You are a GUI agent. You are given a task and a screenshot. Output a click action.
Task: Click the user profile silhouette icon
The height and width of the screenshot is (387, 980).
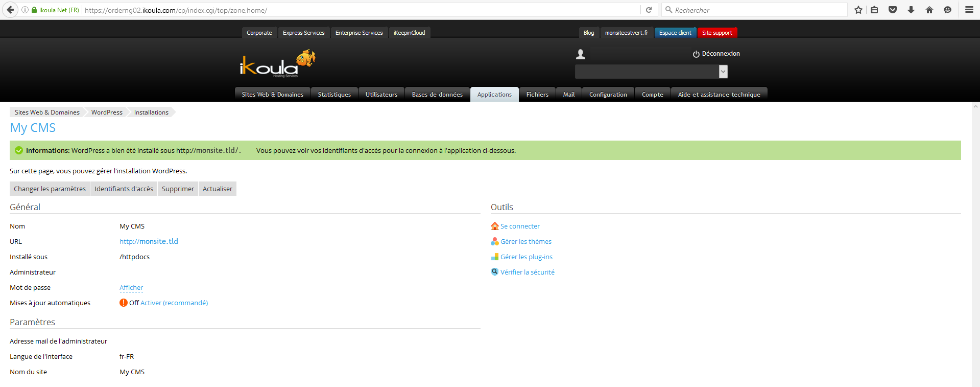(x=581, y=54)
